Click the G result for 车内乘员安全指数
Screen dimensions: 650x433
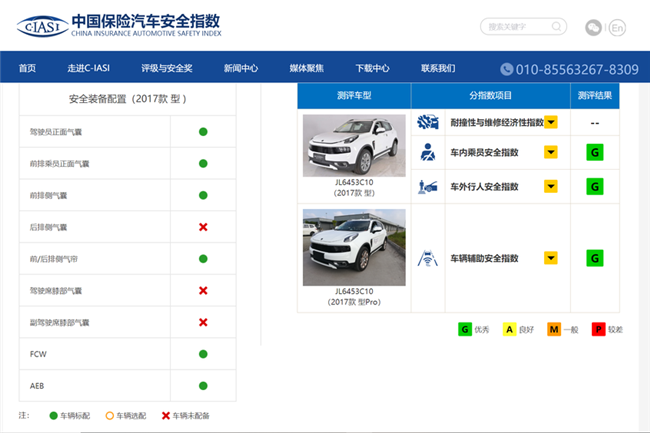(594, 152)
